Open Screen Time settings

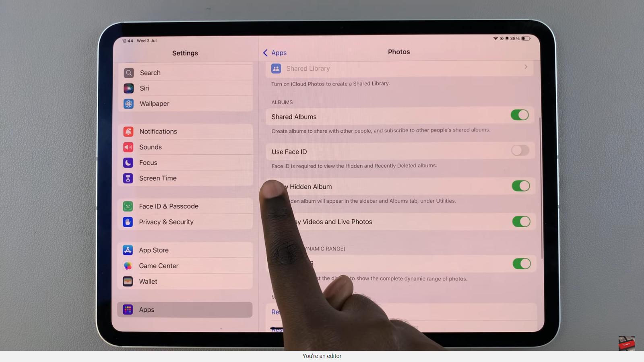pyautogui.click(x=186, y=178)
